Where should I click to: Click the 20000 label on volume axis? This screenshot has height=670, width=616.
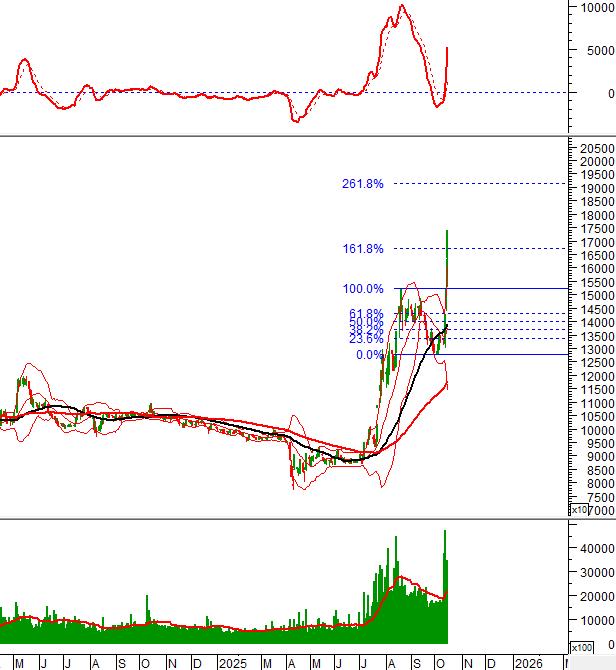coord(596,597)
